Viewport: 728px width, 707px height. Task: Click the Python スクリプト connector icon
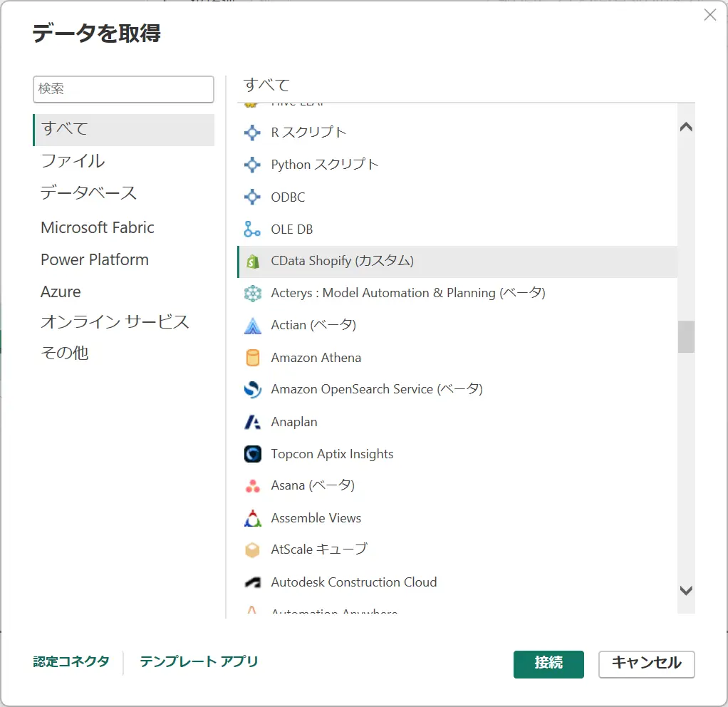[252, 165]
